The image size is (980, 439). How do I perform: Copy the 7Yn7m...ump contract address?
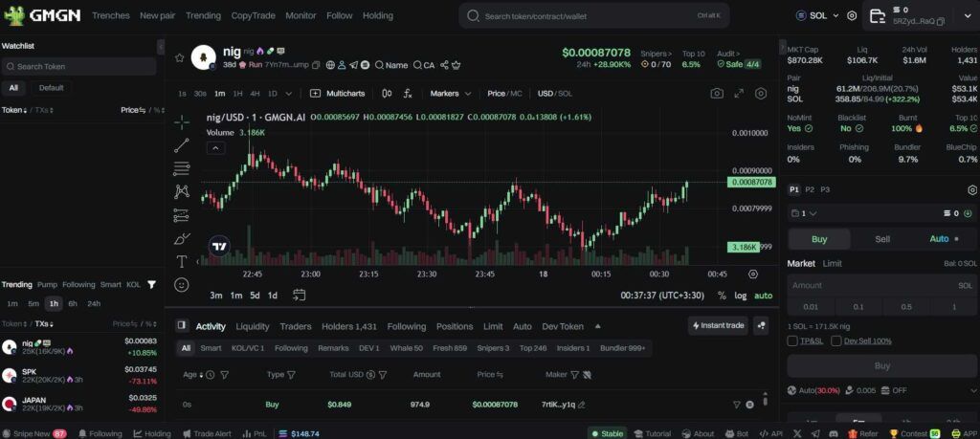[316, 65]
